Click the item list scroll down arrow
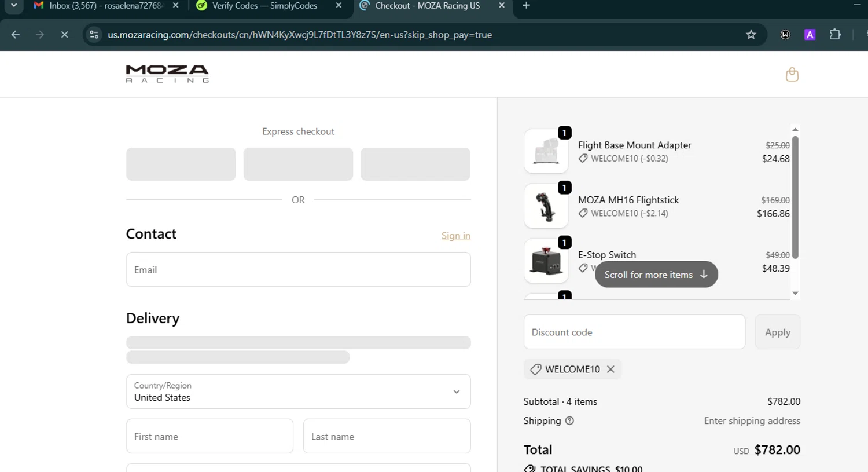This screenshot has height=472, width=868. click(x=795, y=294)
